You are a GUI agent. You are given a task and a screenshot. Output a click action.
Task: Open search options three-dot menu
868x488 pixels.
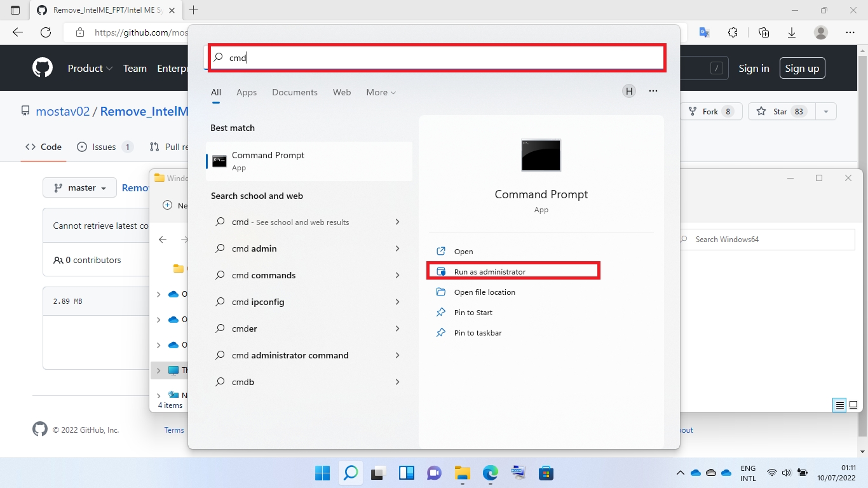653,91
